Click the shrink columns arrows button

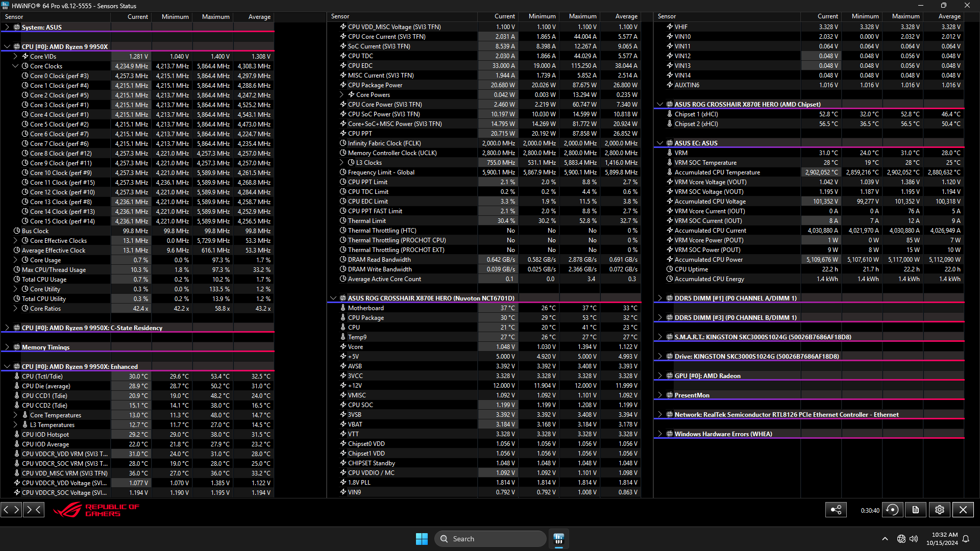pos(34,509)
